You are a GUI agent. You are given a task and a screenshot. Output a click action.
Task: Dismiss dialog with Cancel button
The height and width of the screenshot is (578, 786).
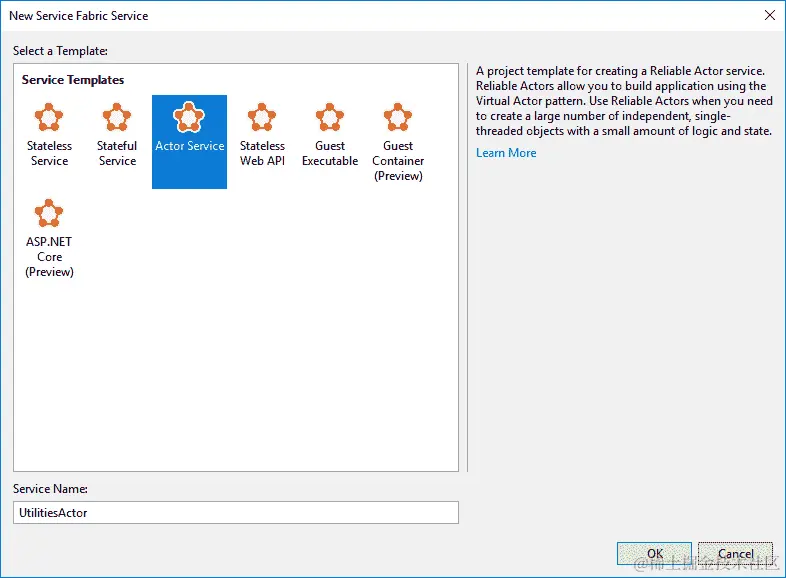tap(735, 553)
